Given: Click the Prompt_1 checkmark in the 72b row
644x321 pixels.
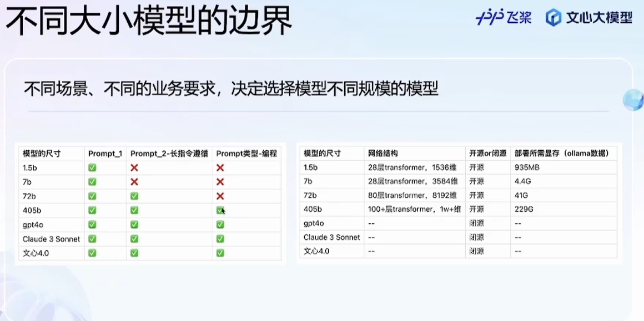Looking at the screenshot, I should pos(92,196).
